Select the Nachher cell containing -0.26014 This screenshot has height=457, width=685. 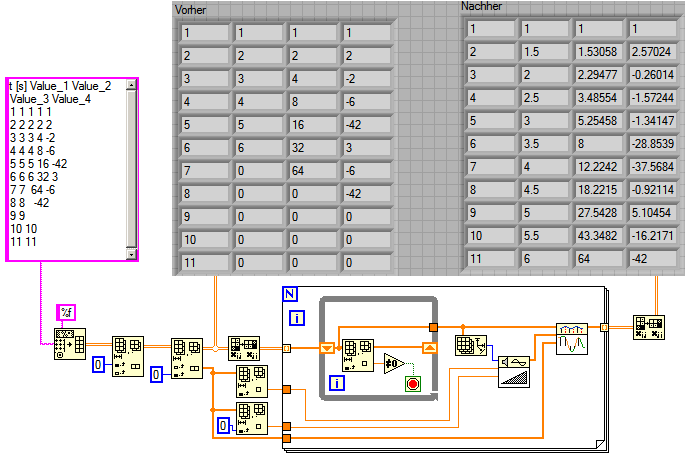click(653, 75)
